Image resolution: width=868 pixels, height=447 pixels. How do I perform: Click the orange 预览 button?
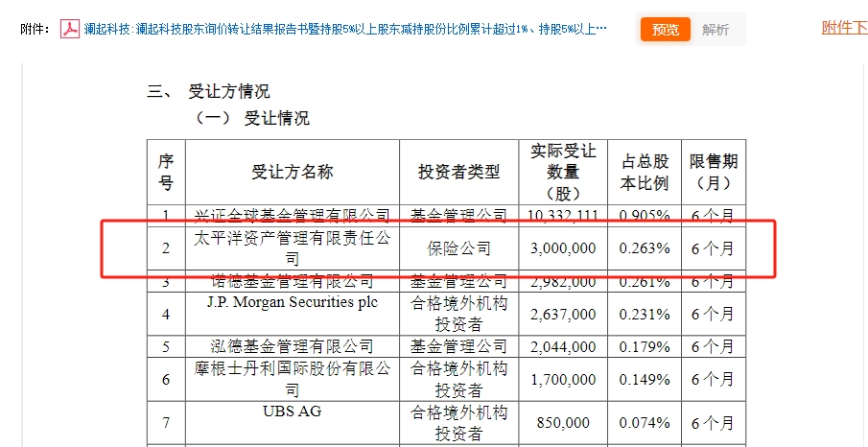pyautogui.click(x=666, y=30)
